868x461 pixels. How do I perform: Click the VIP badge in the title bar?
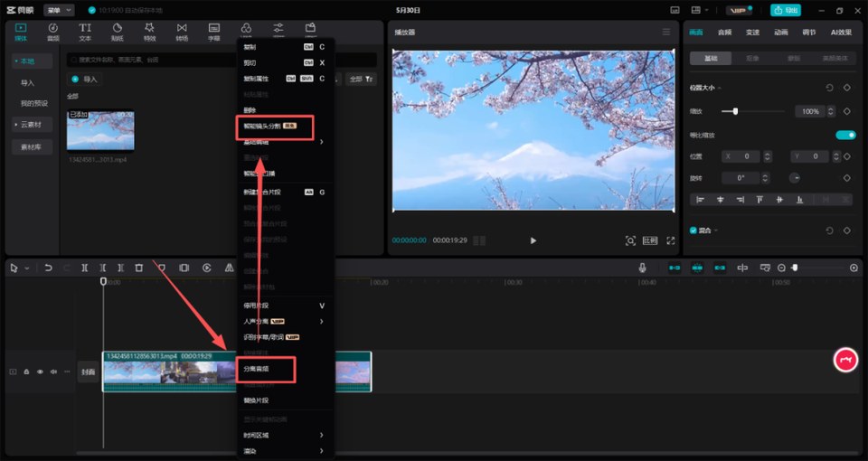pyautogui.click(x=739, y=10)
